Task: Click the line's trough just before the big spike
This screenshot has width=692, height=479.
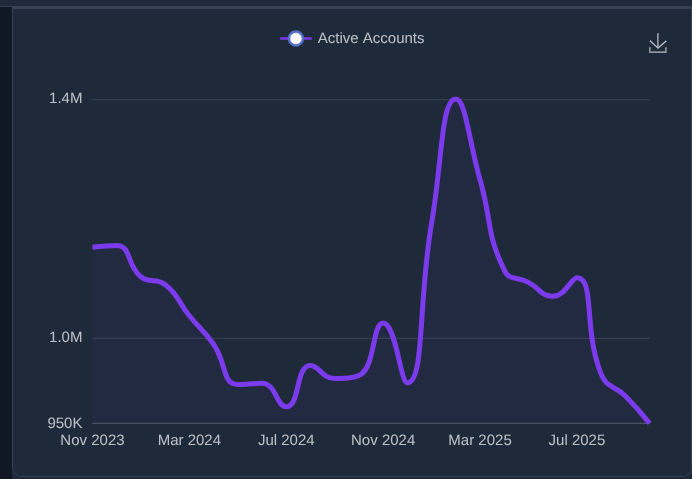Action: pos(408,382)
